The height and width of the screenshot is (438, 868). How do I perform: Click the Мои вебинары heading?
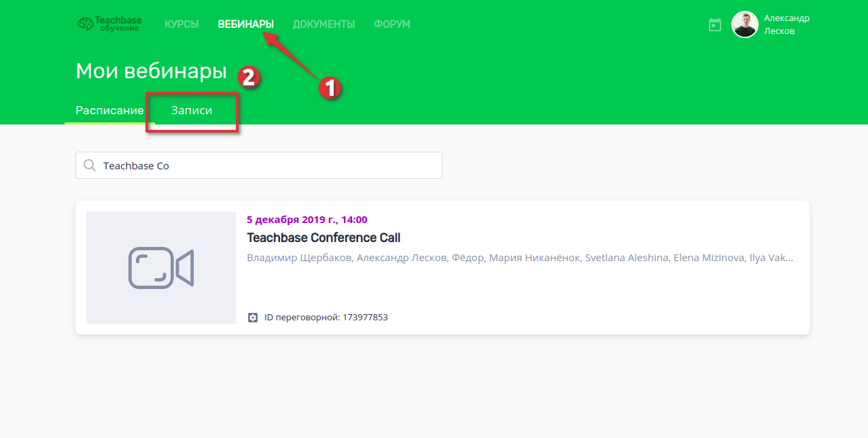pos(151,71)
